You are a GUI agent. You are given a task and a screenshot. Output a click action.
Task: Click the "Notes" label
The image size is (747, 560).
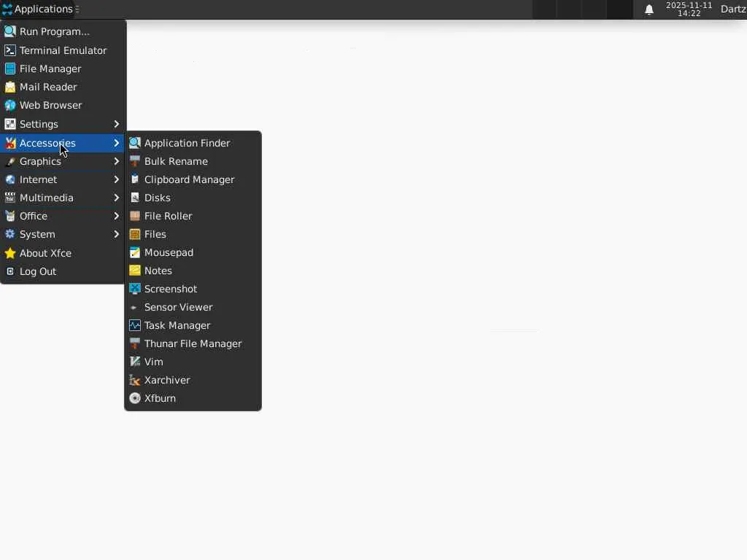(x=158, y=271)
